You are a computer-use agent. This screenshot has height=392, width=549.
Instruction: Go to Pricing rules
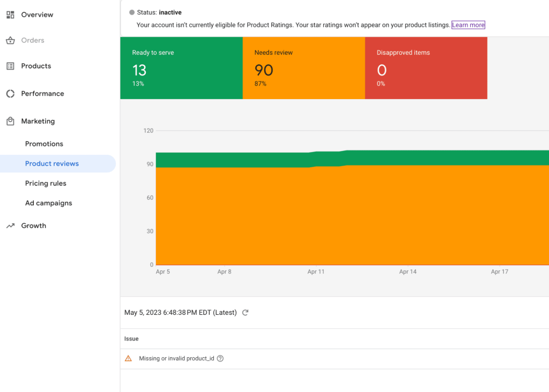(x=46, y=184)
